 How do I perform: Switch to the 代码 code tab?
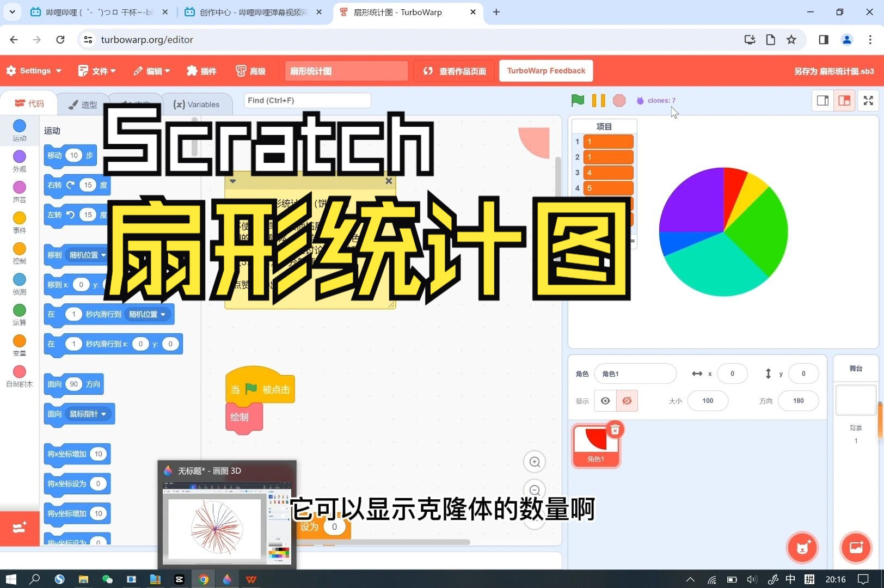(29, 103)
